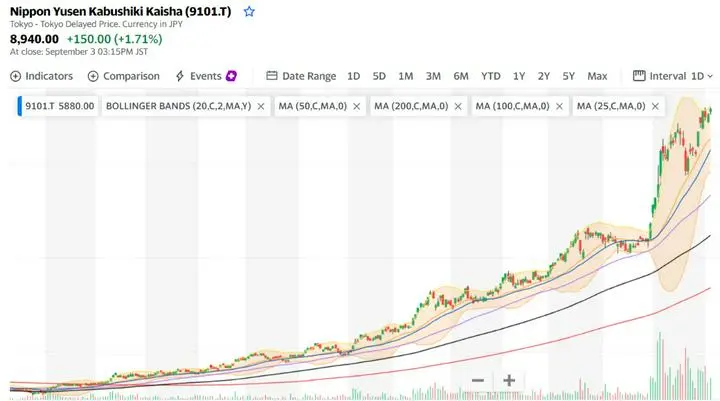Zoom out the chart with minus button
Image resolution: width=720 pixels, height=401 pixels.
pyautogui.click(x=478, y=380)
